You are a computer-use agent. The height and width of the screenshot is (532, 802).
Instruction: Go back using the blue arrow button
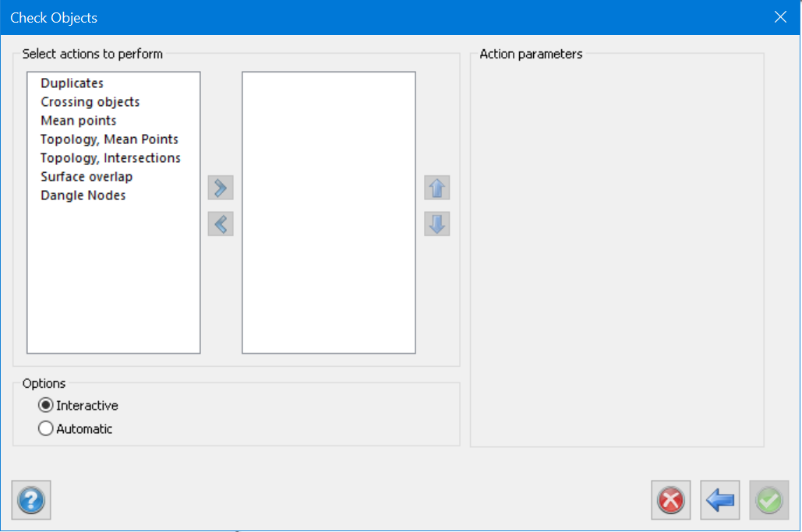coord(720,500)
